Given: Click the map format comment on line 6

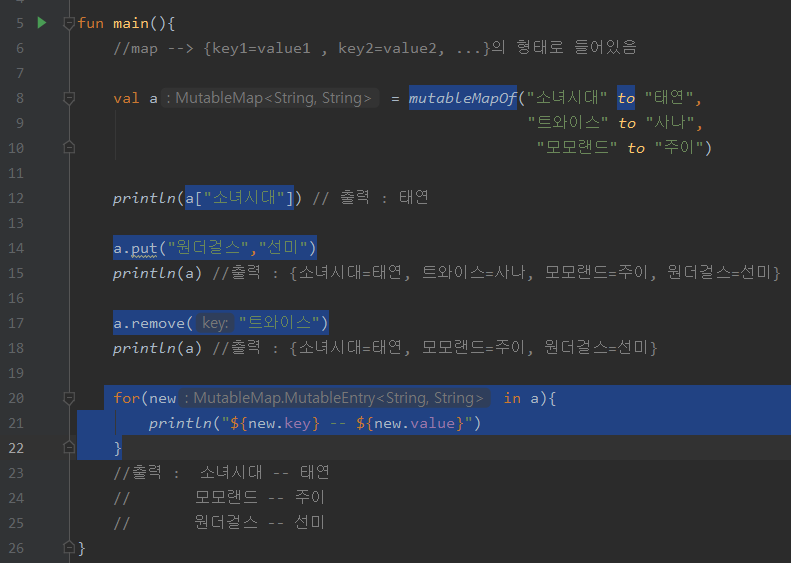Looking at the screenshot, I should [x=375, y=48].
